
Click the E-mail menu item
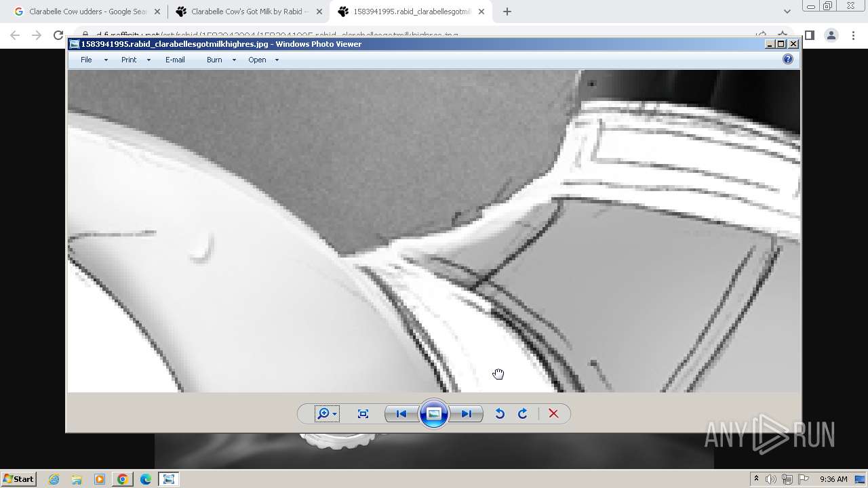[x=175, y=60]
